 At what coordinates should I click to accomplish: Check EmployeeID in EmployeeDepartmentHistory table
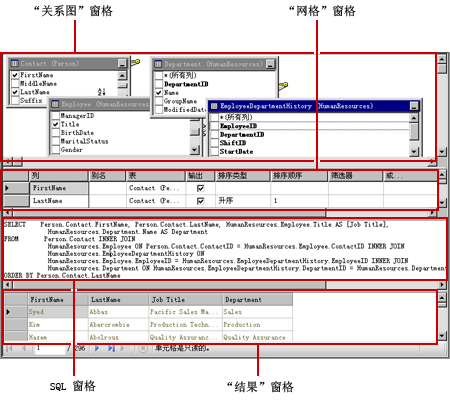(214, 126)
